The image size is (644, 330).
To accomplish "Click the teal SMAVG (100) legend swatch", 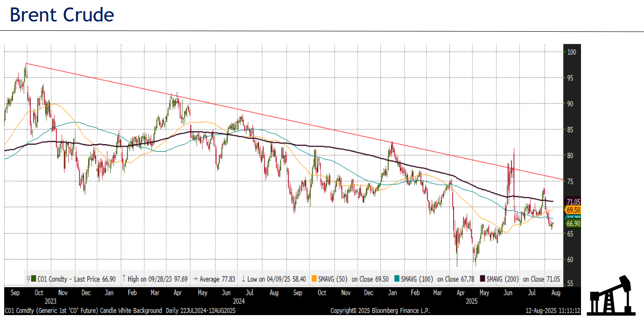I will click(x=397, y=279).
